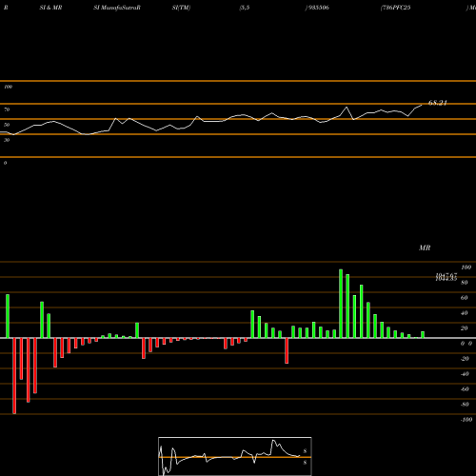The width and height of the screenshot is (476, 476).
Task: Click the MR axis label 60
Action: click(465, 298)
